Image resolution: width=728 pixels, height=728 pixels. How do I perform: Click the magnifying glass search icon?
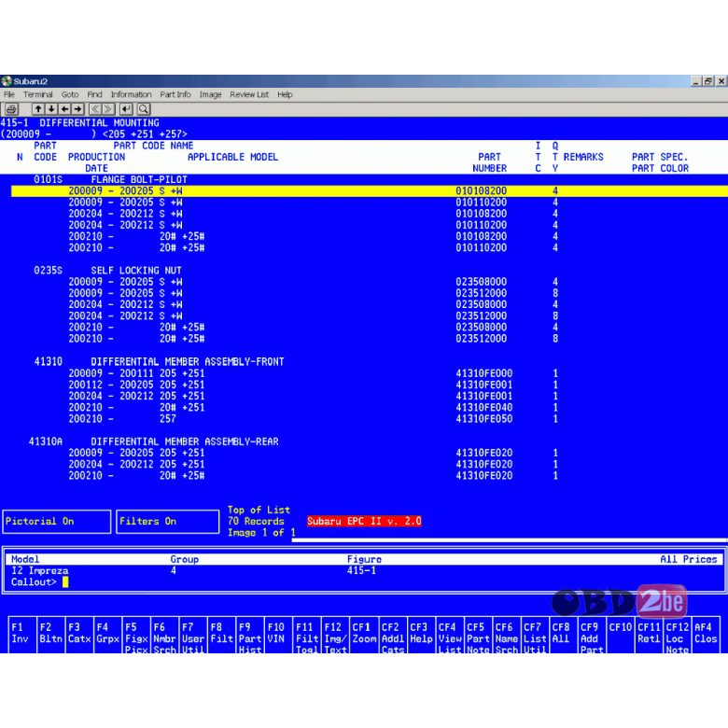point(144,109)
